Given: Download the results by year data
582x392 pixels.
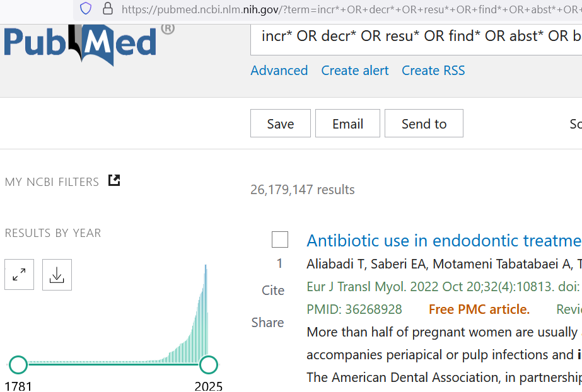Looking at the screenshot, I should [57, 274].
